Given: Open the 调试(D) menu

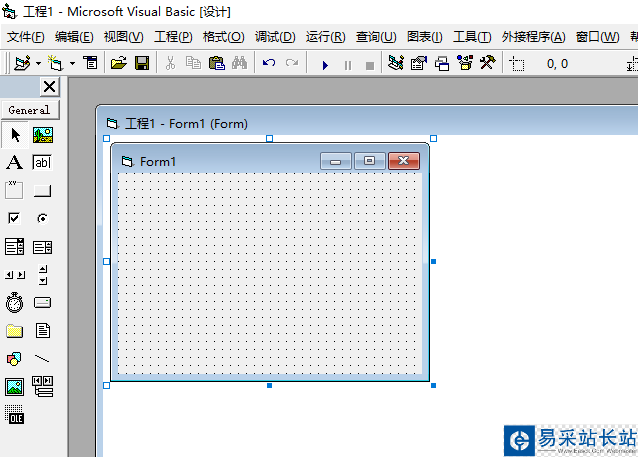Looking at the screenshot, I should [x=275, y=37].
